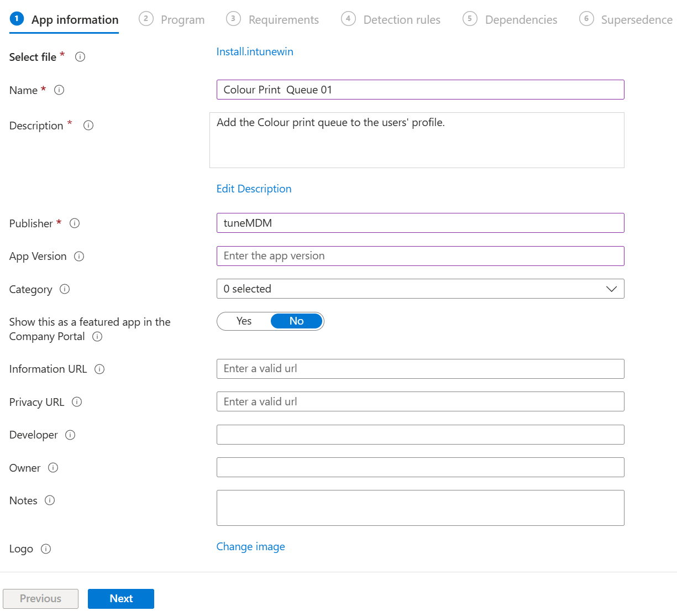This screenshot has height=616, width=677.
Task: Click the App Version input field
Action: 420,256
